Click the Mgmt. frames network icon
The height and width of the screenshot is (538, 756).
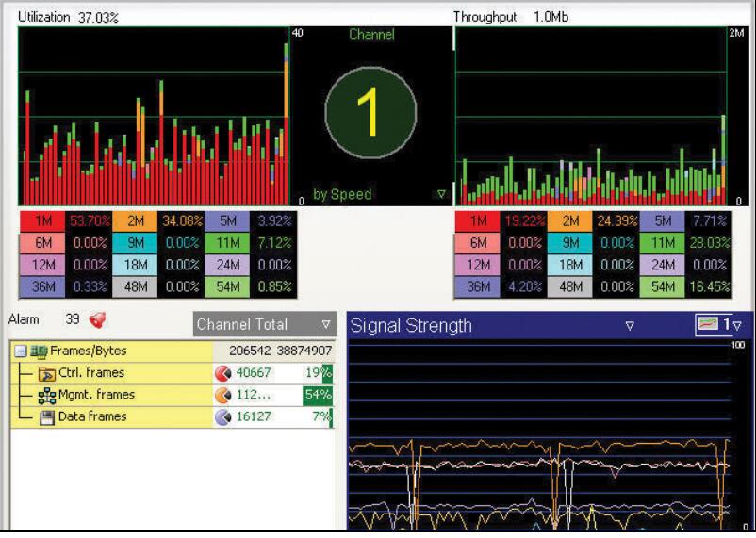[47, 396]
